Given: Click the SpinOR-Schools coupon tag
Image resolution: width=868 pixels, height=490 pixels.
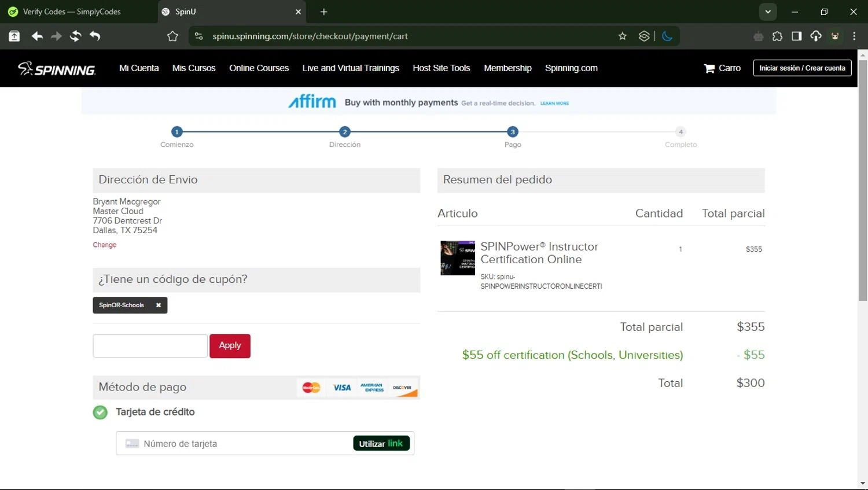Looking at the screenshot, I should [x=130, y=305].
